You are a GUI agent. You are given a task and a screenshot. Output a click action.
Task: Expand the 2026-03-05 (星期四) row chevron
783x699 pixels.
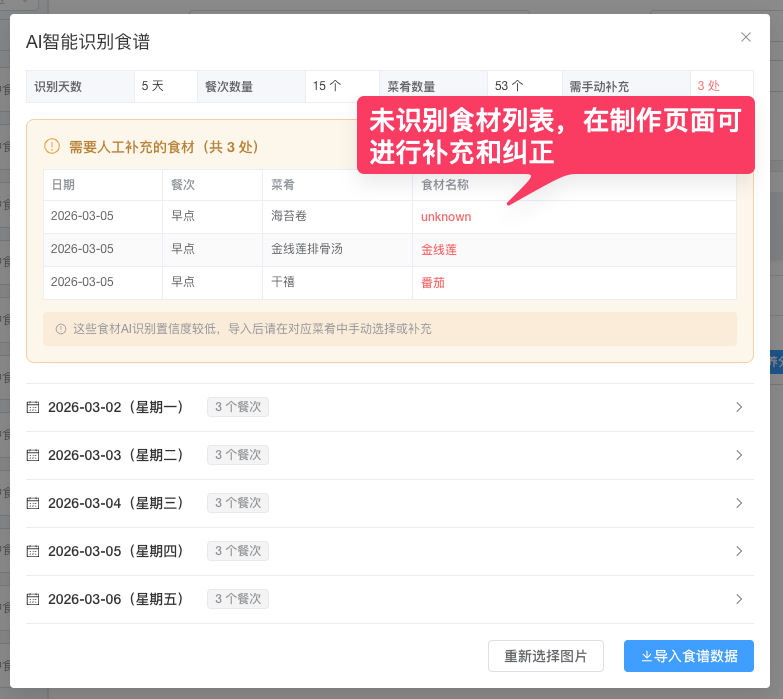pyautogui.click(x=739, y=551)
